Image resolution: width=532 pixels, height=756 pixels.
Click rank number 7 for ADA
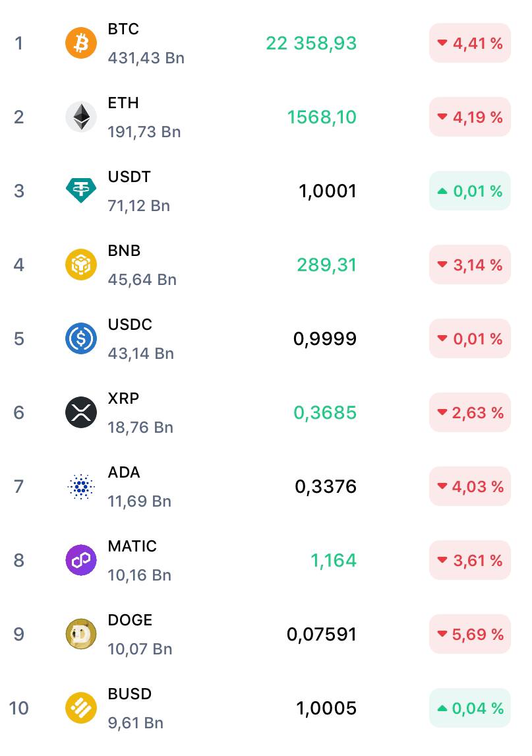(18, 487)
